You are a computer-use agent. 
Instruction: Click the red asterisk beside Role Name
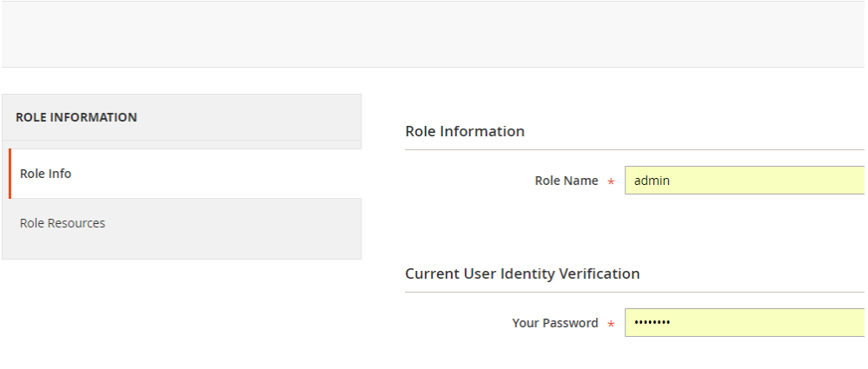click(611, 182)
